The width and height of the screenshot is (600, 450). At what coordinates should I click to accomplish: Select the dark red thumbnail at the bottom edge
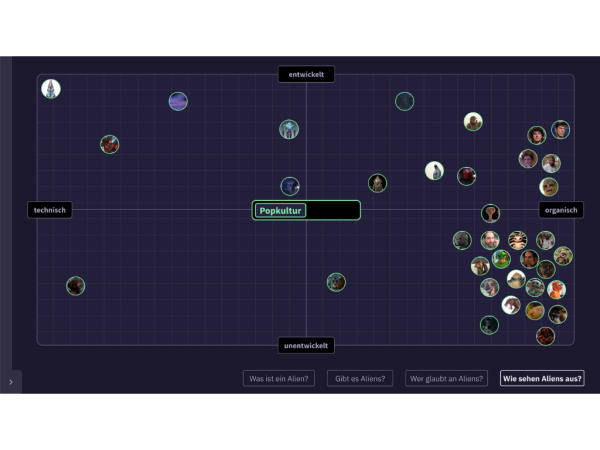pos(546,336)
